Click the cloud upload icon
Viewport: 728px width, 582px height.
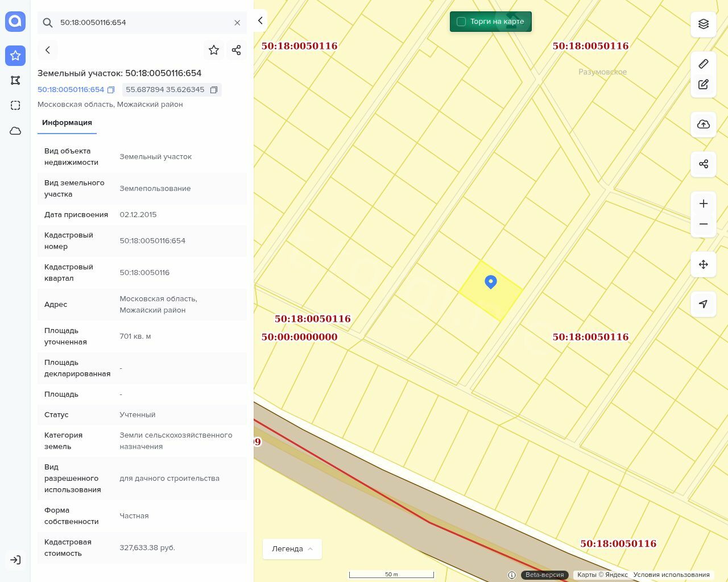[704, 124]
